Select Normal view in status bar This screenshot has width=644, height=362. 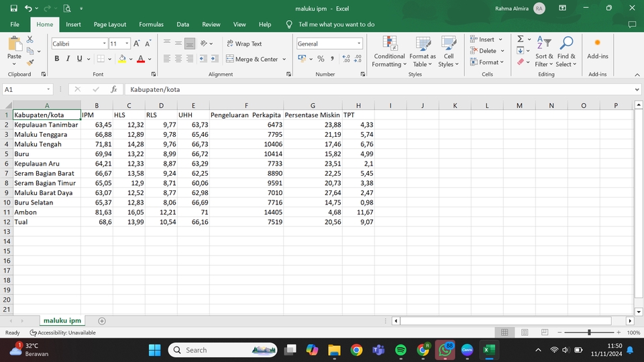pos(504,333)
